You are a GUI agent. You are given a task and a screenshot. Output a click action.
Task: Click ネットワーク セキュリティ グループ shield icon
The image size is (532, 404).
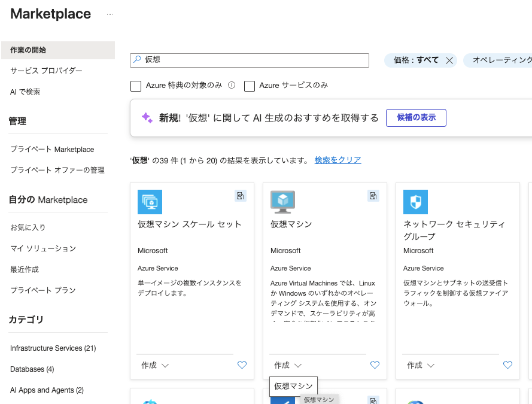[x=415, y=202]
